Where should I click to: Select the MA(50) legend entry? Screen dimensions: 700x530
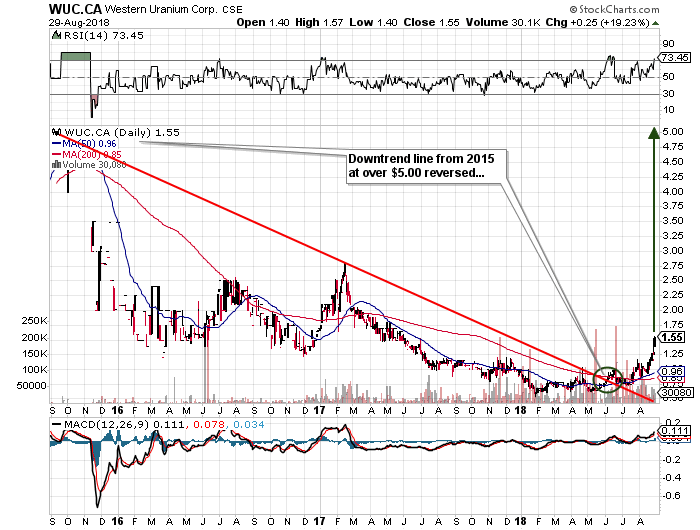[89, 143]
